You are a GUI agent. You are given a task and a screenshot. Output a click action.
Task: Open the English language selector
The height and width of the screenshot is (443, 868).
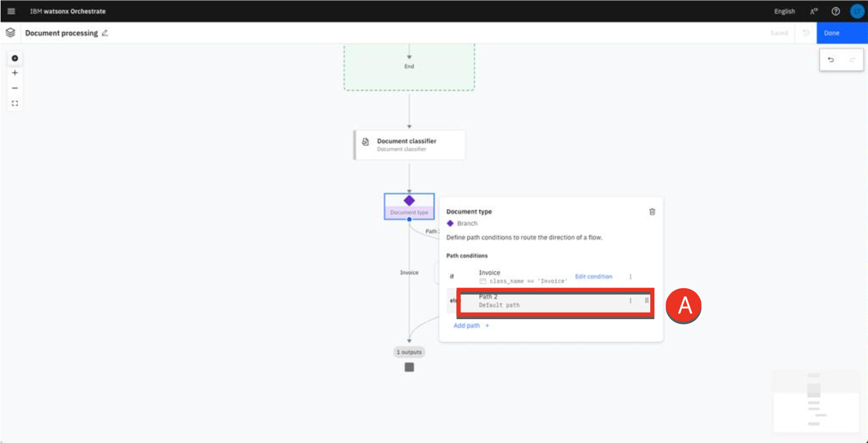tap(784, 11)
